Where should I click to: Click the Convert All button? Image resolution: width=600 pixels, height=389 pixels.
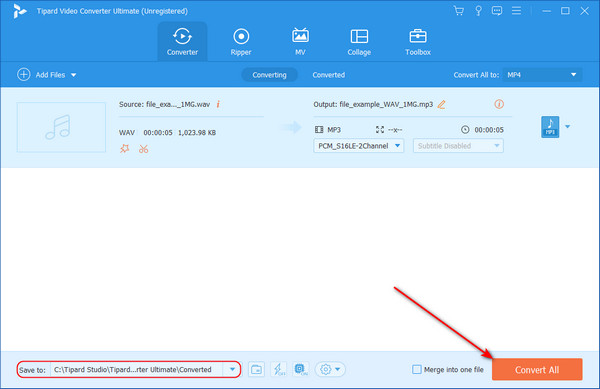(x=537, y=369)
